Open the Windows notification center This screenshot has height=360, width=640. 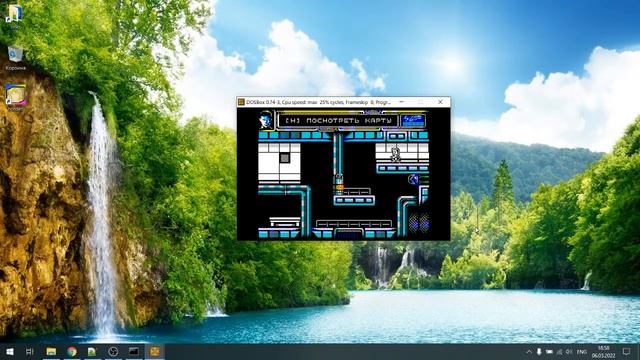[x=627, y=351]
